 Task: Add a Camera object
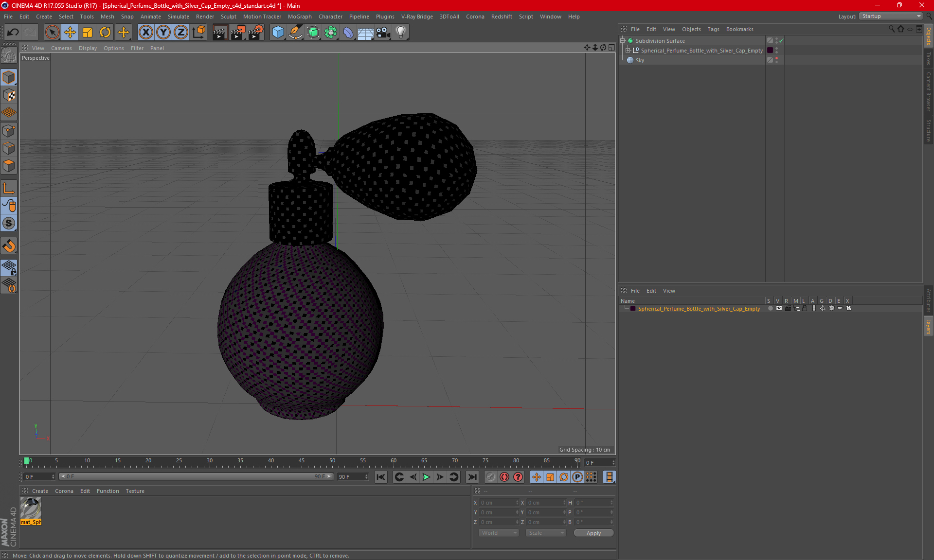pos(383,33)
